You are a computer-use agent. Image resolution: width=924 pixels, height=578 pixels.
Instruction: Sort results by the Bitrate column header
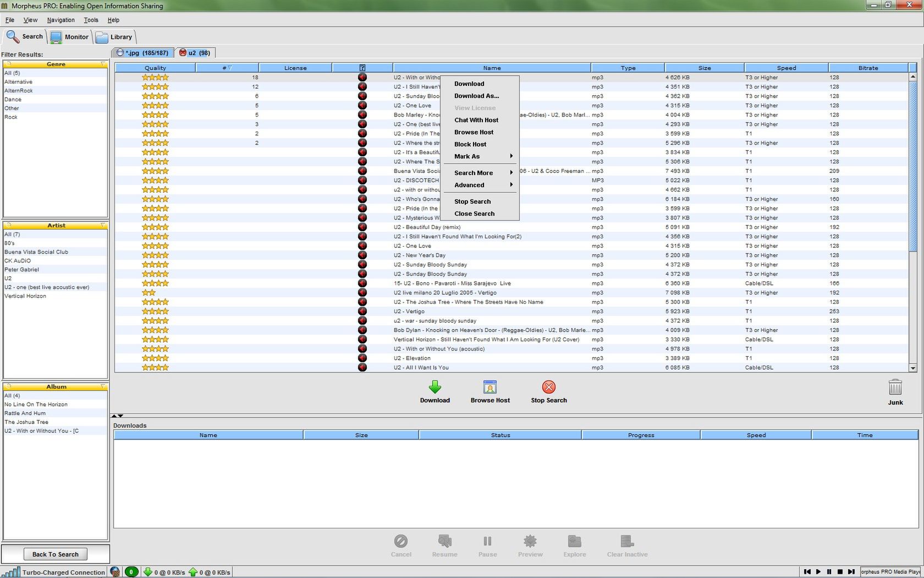point(868,68)
